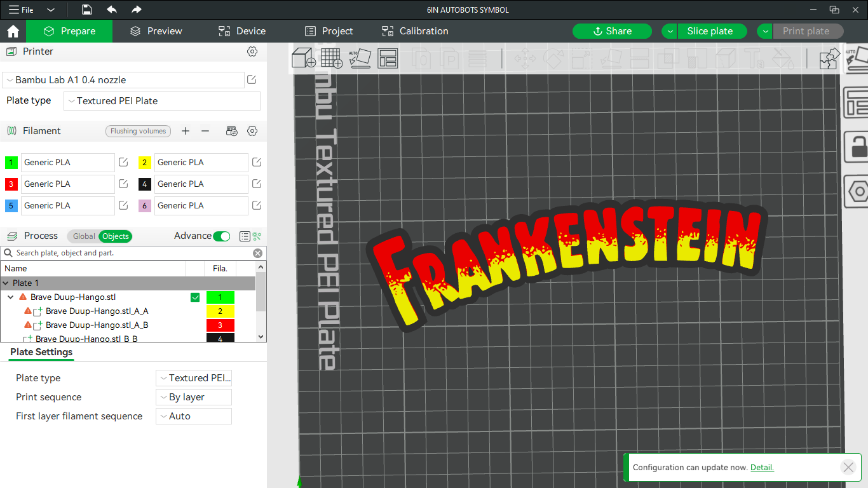The width and height of the screenshot is (868, 488).
Task: Click the Print plate button
Action: pos(808,31)
